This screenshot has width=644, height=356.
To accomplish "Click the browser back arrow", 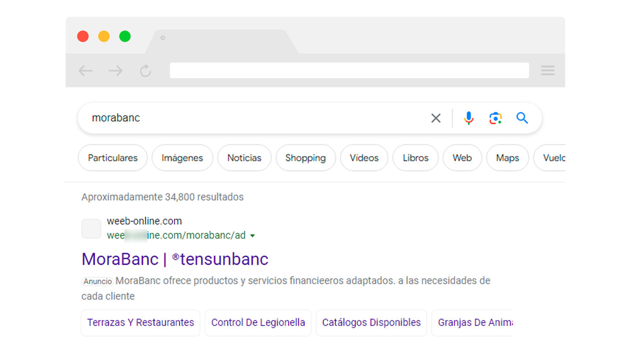I will pos(86,71).
